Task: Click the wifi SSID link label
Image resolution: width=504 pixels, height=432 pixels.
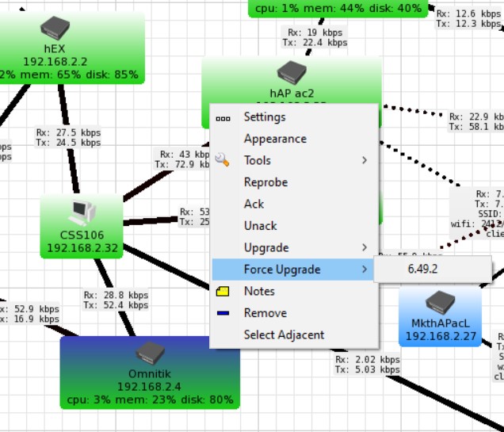Action: coord(477,214)
